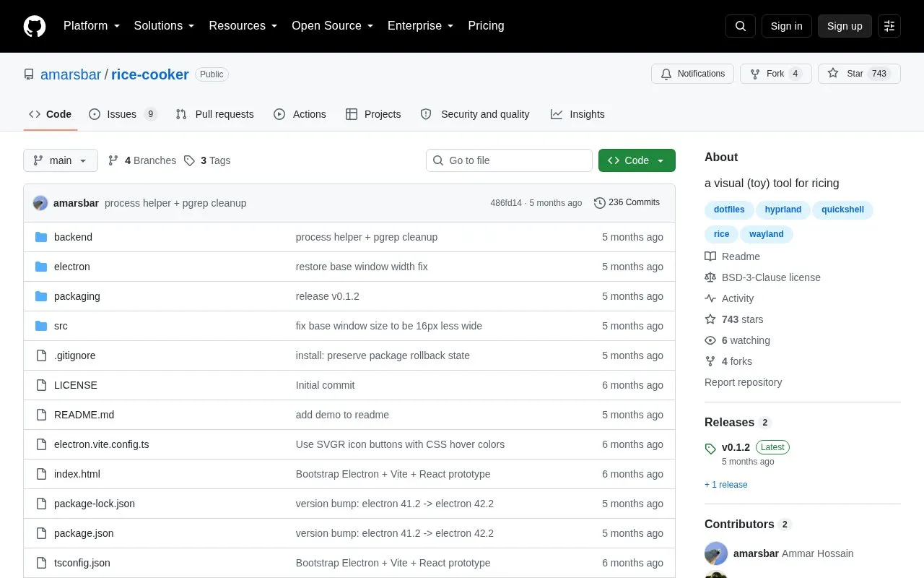Open the search magnifier button
Screen dimensions: 924x578
[741, 26]
